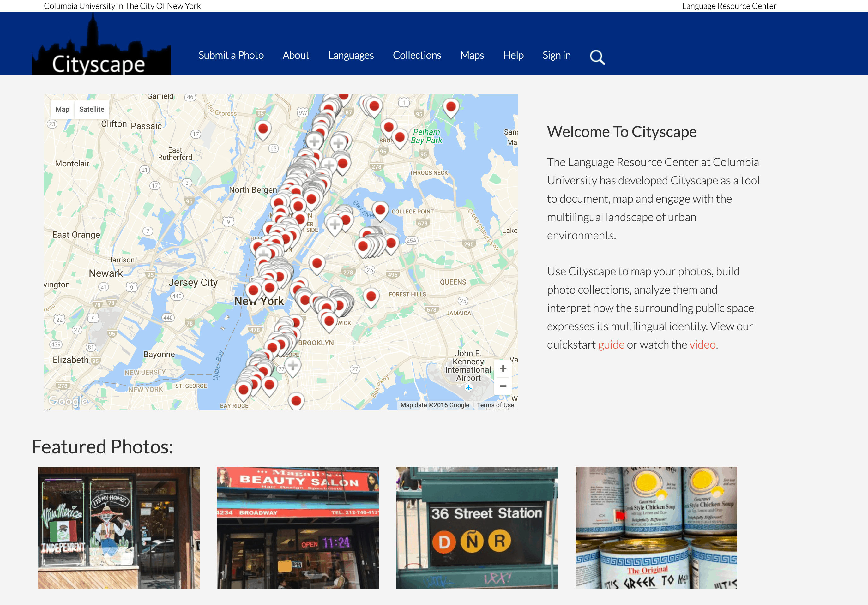Image resolution: width=868 pixels, height=605 pixels.
Task: Click the Featured Photos heading
Action: 102,446
